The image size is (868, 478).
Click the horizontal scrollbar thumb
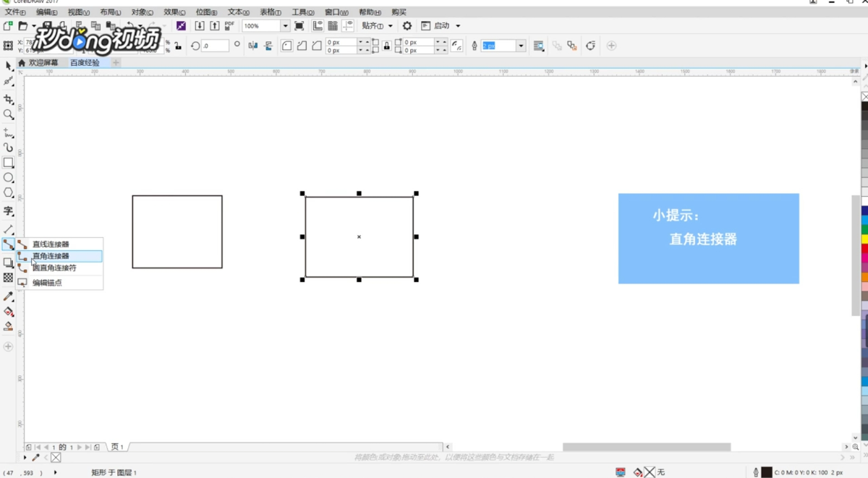(647, 447)
